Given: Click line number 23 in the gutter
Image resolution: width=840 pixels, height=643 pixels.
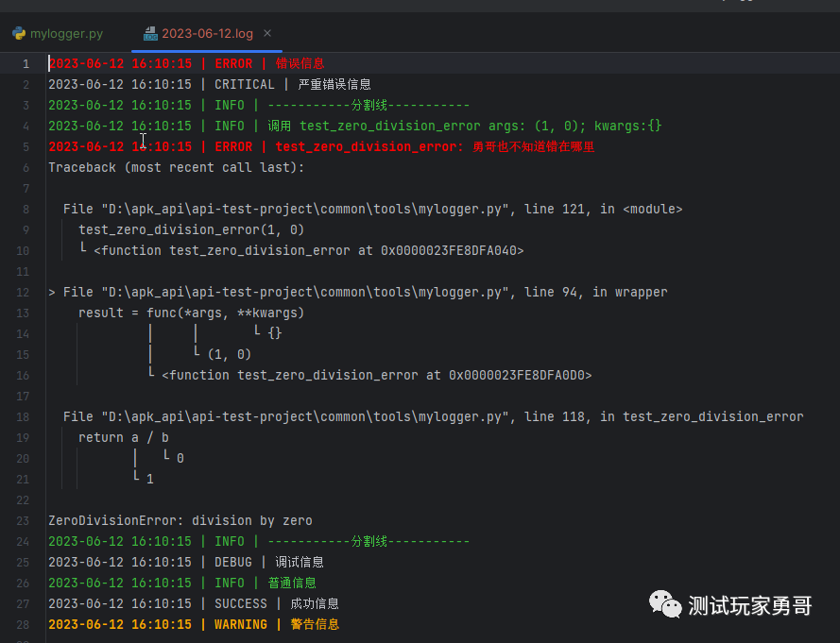Looking at the screenshot, I should [x=23, y=521].
